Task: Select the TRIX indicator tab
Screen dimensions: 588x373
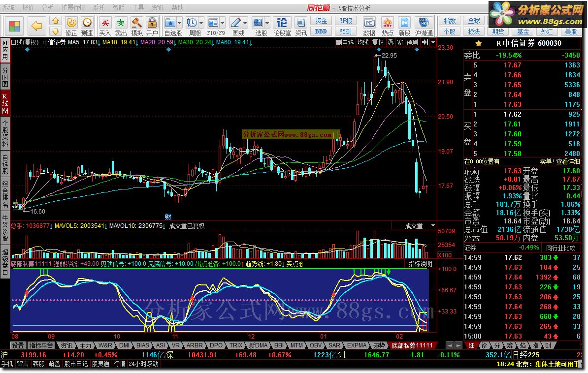Action: tap(235, 345)
